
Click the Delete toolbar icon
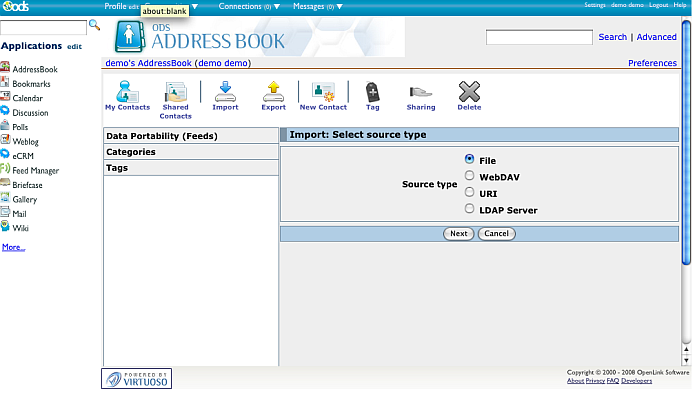pyautogui.click(x=469, y=96)
